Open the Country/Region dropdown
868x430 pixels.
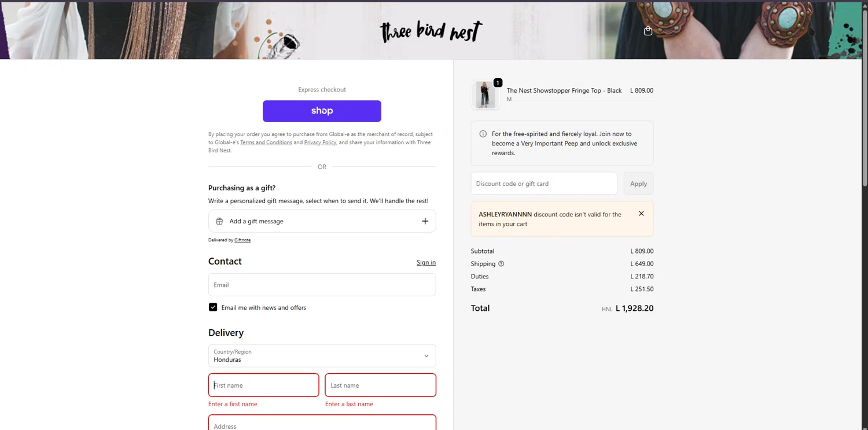tap(322, 356)
